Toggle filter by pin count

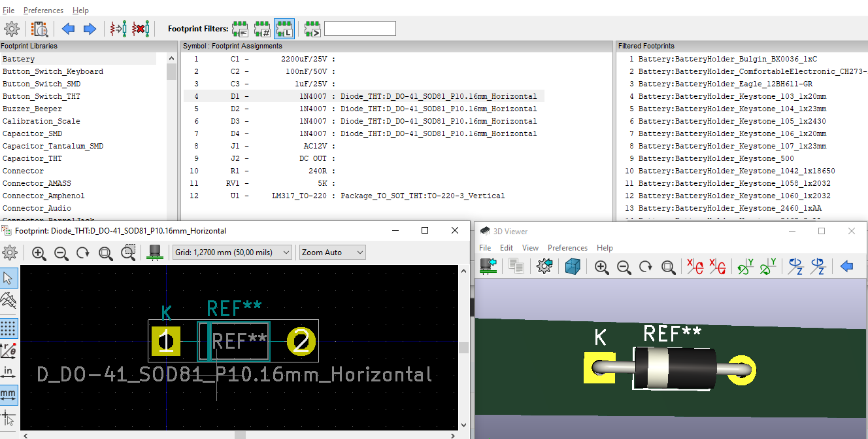coord(262,29)
